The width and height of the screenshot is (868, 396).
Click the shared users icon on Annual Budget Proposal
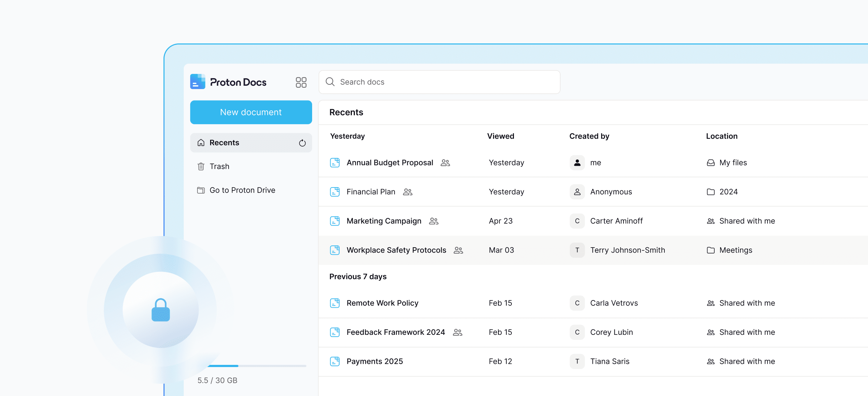(x=445, y=163)
